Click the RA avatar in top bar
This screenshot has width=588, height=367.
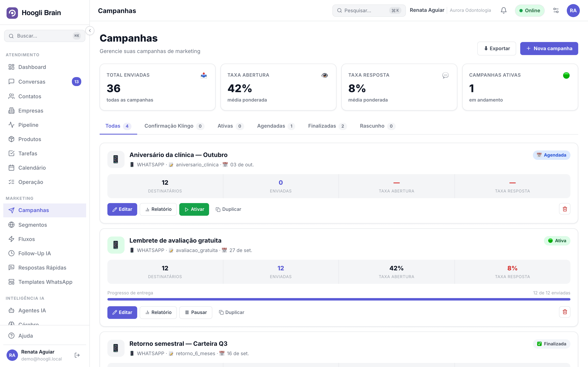573,10
